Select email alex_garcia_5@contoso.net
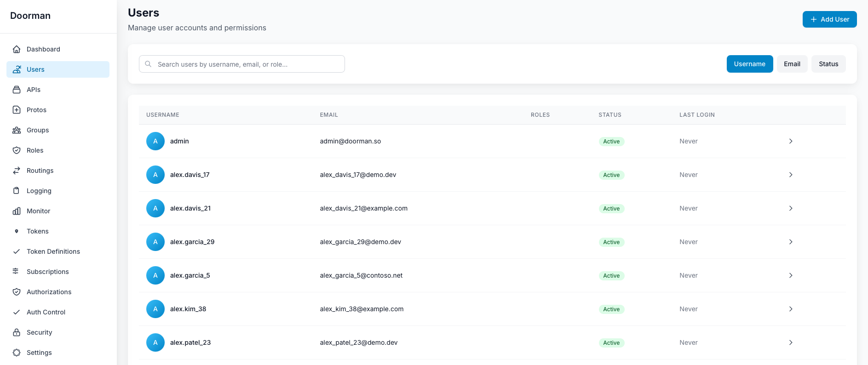The width and height of the screenshot is (868, 365). [x=361, y=275]
